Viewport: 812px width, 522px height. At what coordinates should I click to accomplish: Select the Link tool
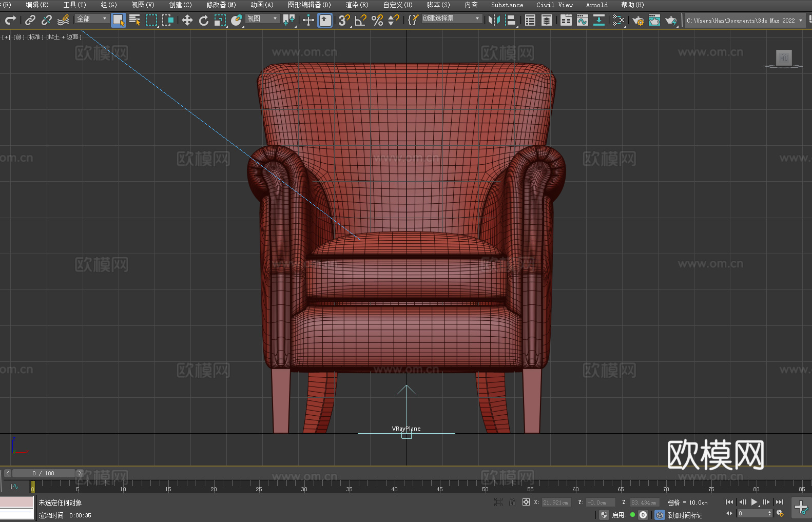(30, 20)
